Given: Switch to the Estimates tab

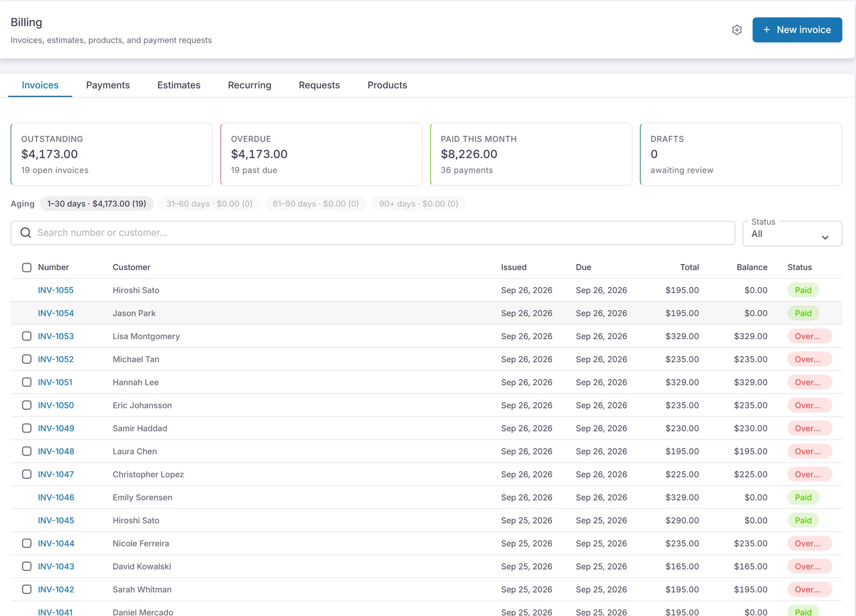Looking at the screenshot, I should click(x=179, y=85).
